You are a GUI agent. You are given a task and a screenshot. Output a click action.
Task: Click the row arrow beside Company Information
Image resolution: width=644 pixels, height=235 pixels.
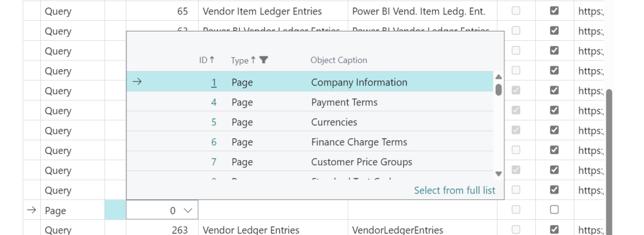pyautogui.click(x=137, y=82)
